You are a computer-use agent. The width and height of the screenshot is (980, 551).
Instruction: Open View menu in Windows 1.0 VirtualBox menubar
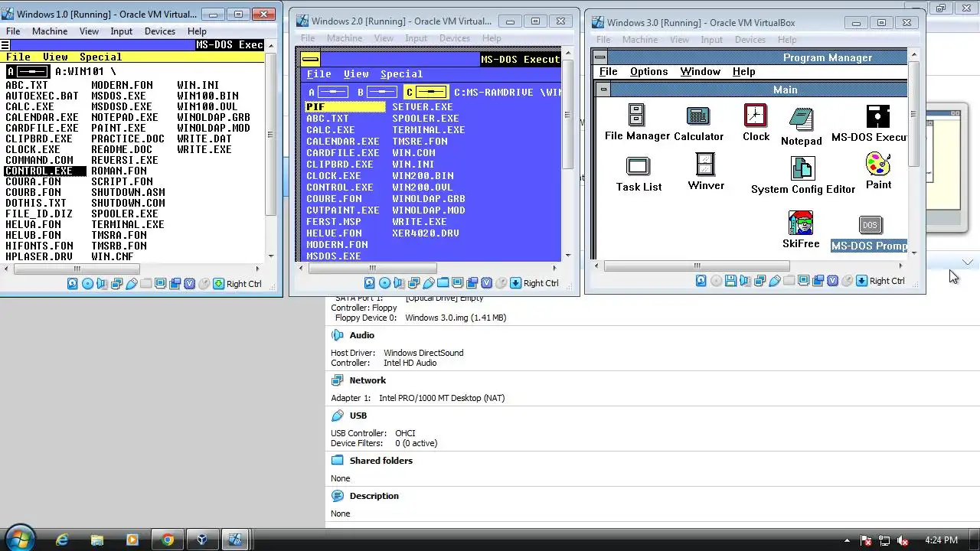click(89, 31)
